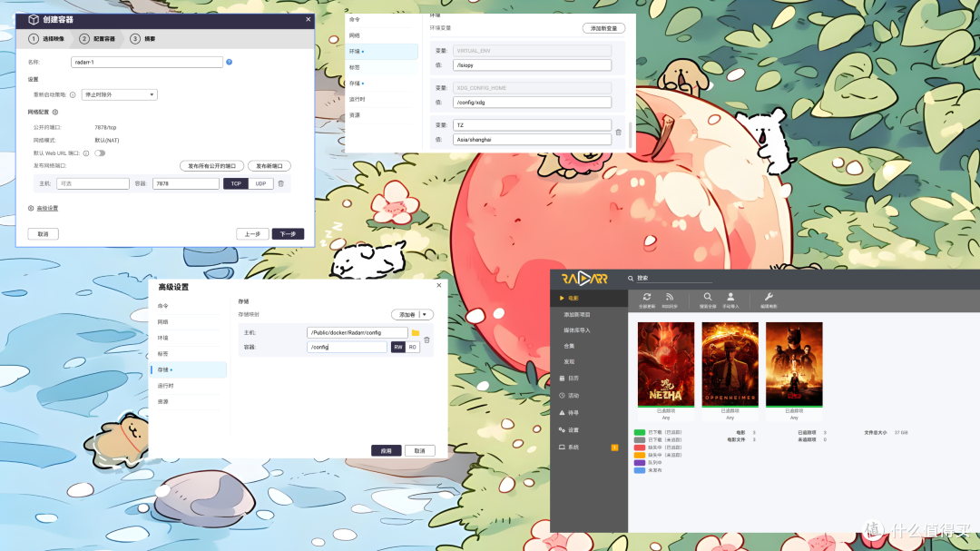This screenshot has width=980, height=551.
Task: Delete the TZ environment variable via trash icon
Action: click(x=618, y=133)
